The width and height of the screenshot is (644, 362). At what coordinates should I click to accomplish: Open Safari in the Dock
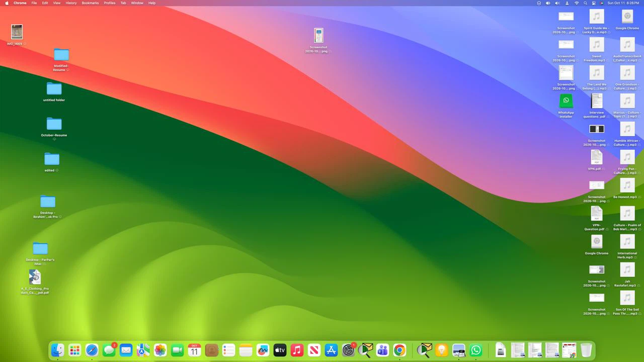(x=92, y=350)
